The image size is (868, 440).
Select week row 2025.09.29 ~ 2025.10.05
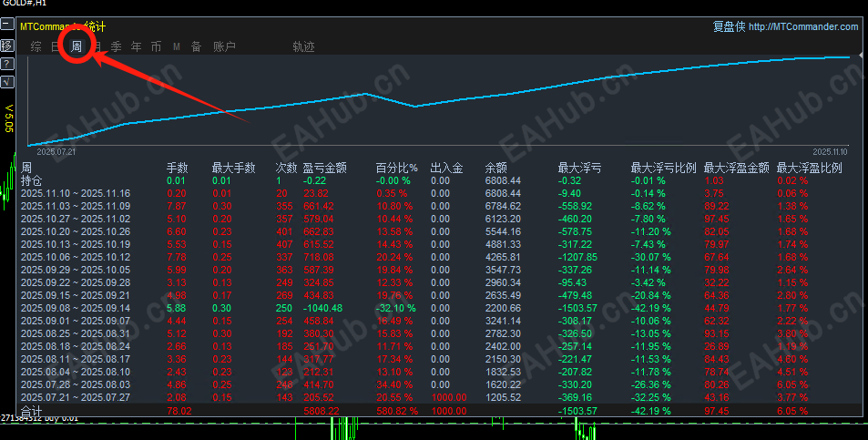tap(76, 270)
